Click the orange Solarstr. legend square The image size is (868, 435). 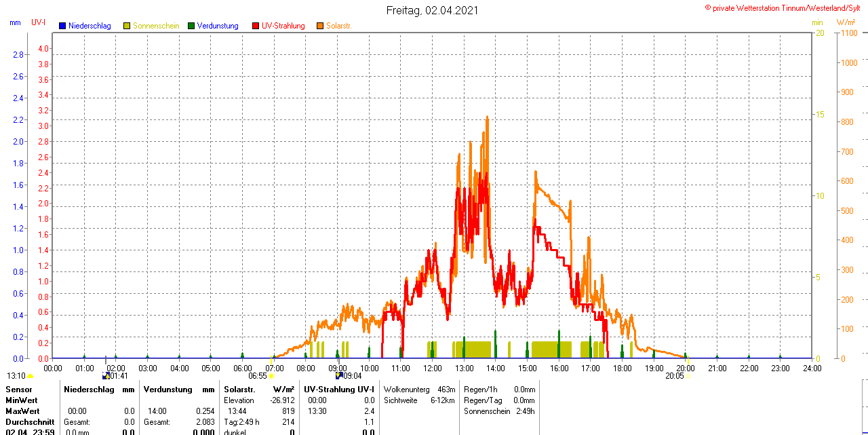[x=320, y=26]
